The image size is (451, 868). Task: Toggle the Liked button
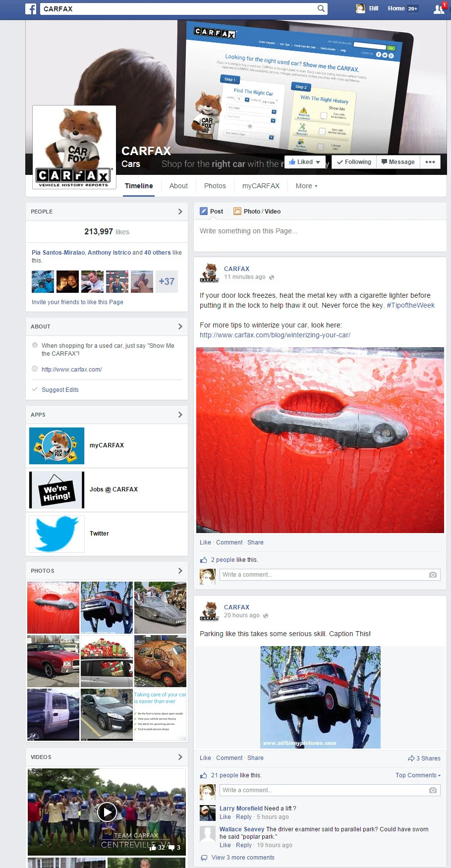coord(304,162)
